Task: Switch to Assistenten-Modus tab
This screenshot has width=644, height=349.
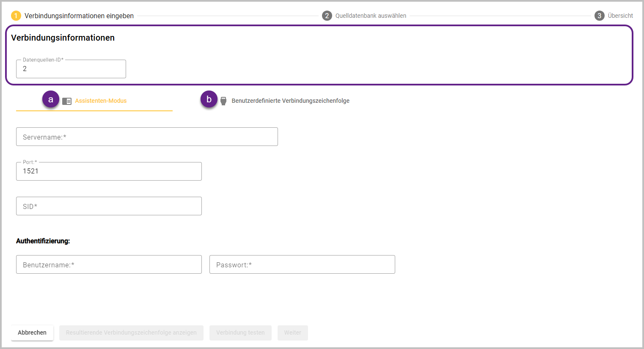Action: [101, 101]
